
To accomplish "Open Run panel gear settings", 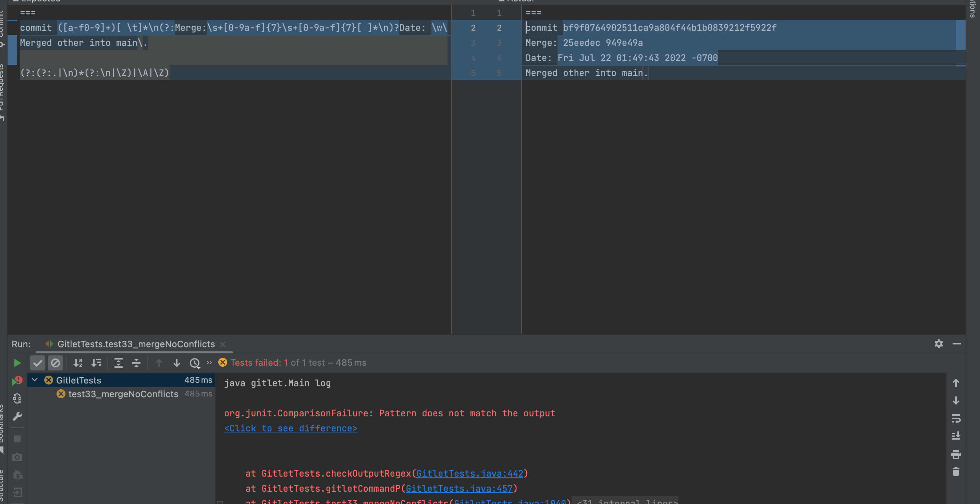I will [939, 344].
